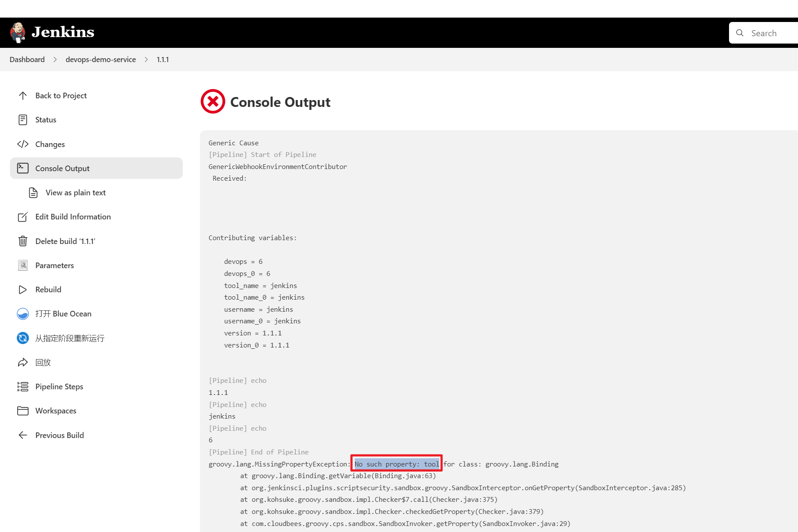
Task: Expand chevron after Dashboard breadcrumb
Action: (55, 59)
